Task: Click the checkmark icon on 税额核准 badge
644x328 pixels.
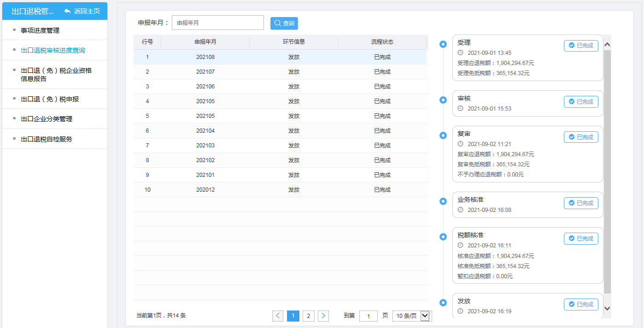Action: point(571,238)
